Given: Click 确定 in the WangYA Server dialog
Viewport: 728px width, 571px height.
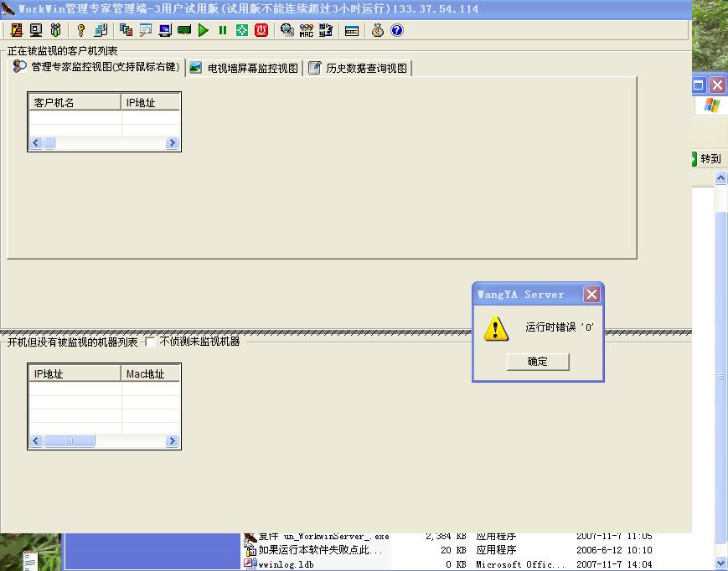Looking at the screenshot, I should [x=538, y=362].
